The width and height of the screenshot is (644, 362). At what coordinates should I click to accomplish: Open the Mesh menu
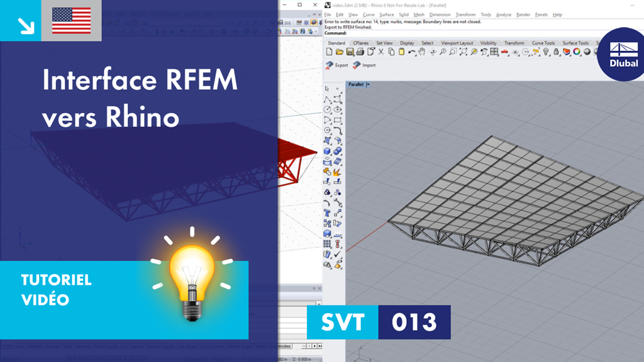[x=419, y=15]
